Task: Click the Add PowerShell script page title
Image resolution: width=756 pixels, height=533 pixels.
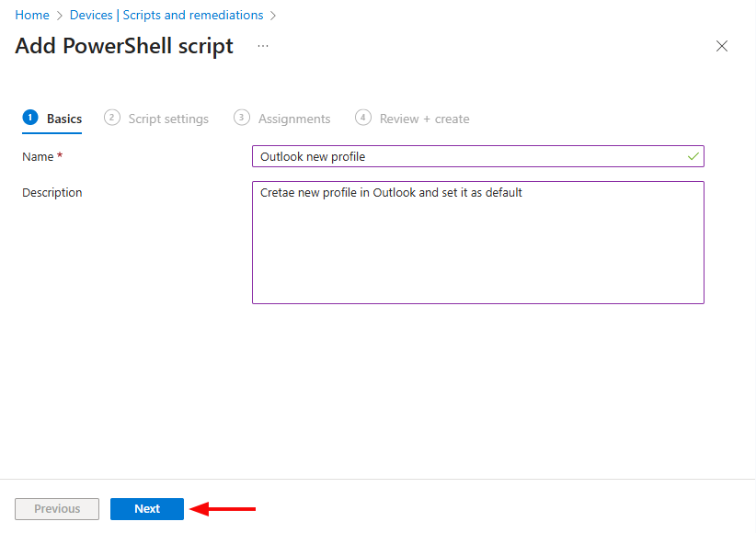Action: point(124,46)
